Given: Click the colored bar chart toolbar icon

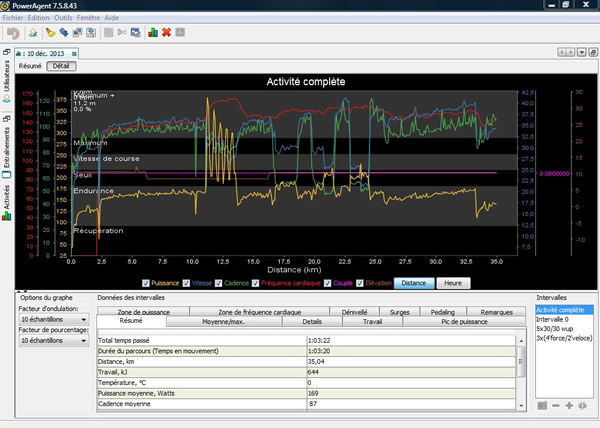Looking at the screenshot, I should (153, 33).
